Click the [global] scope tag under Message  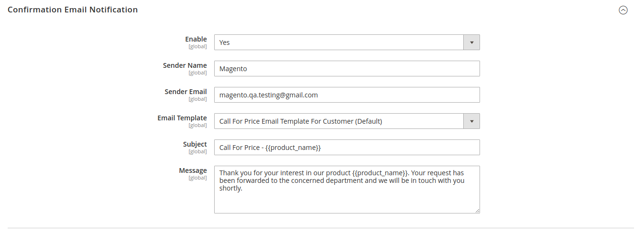197,178
